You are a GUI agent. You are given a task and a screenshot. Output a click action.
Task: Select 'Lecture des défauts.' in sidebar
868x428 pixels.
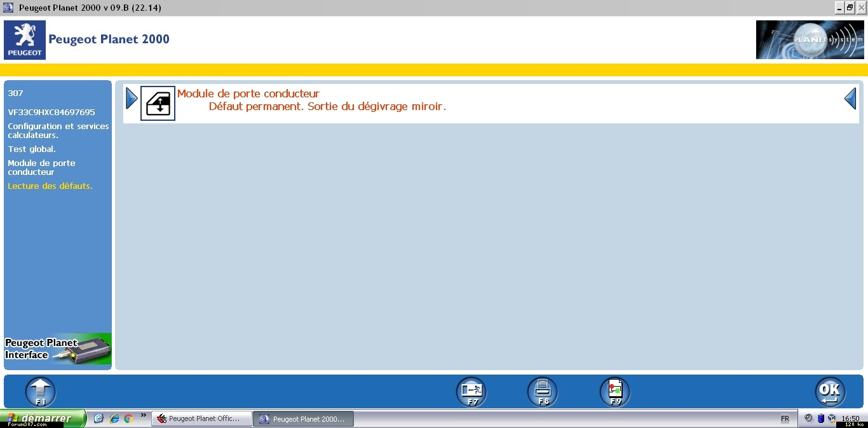(x=50, y=186)
